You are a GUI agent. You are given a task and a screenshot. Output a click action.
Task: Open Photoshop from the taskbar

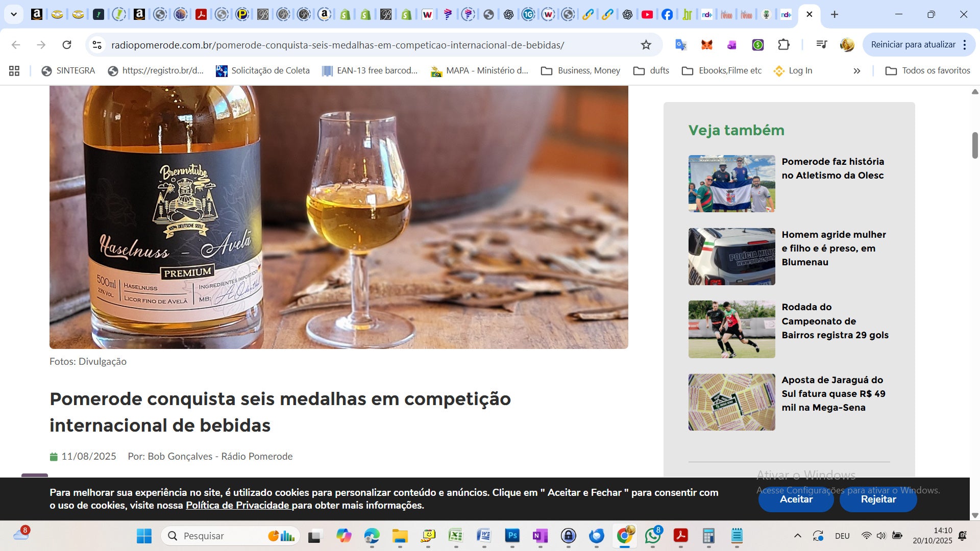[512, 536]
